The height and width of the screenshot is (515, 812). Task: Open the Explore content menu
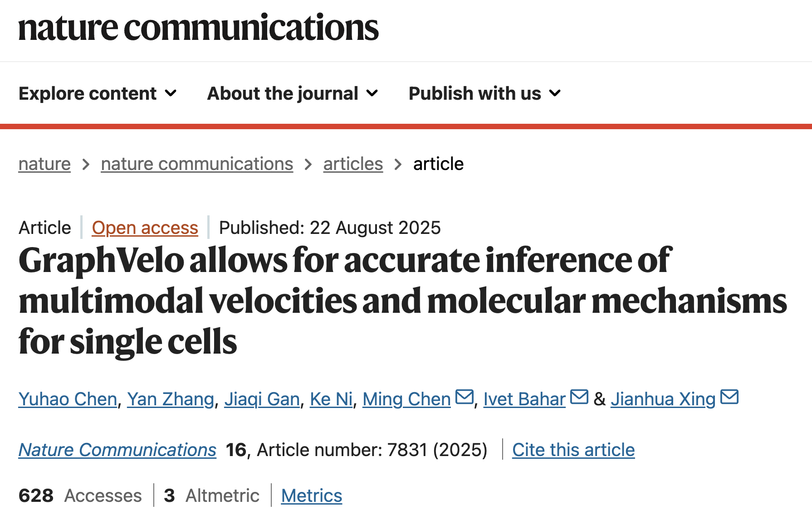coord(88,93)
